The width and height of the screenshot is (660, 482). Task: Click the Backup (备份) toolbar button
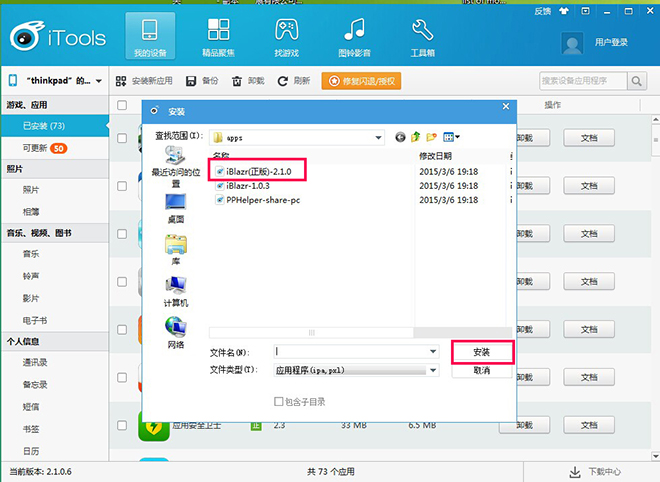point(202,81)
